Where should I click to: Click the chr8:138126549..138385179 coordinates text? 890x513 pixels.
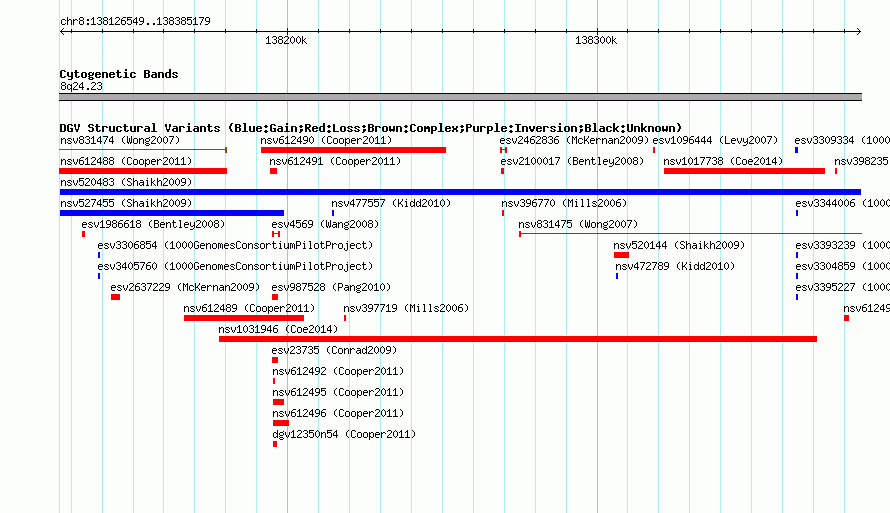tap(135, 21)
